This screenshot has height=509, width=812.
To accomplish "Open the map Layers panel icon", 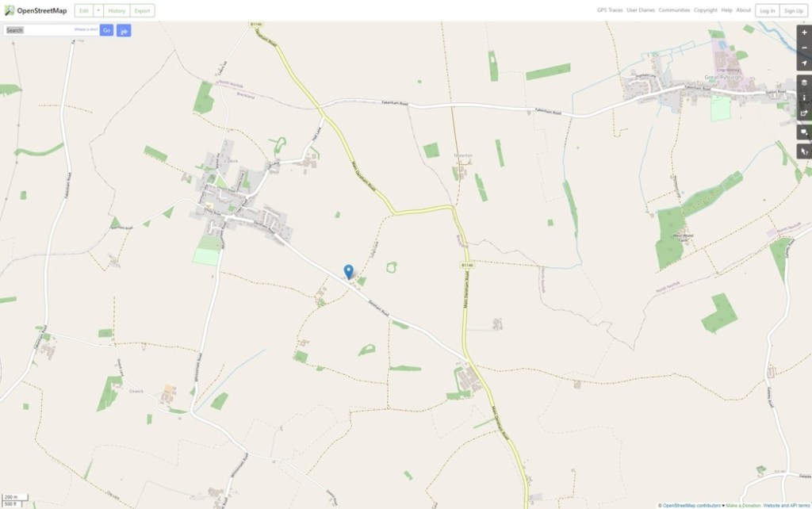I will pos(804,82).
